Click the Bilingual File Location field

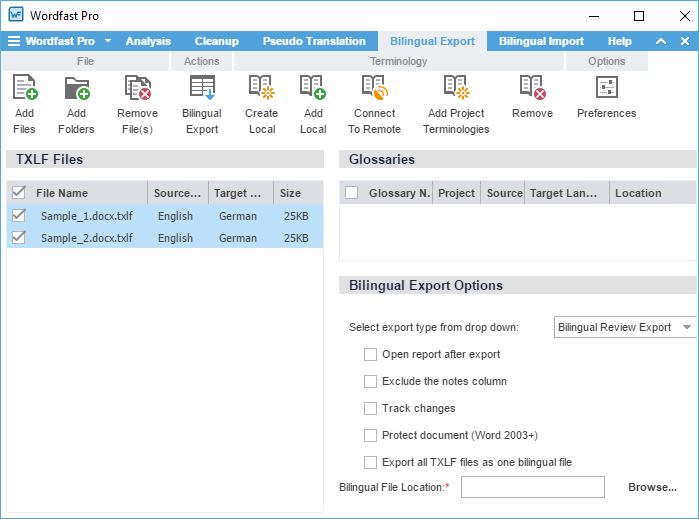pos(532,487)
